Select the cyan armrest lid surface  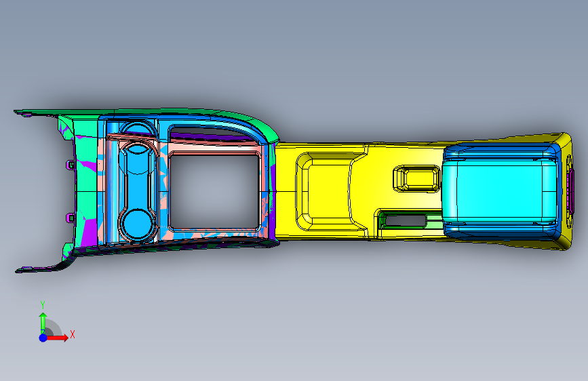[x=498, y=190]
